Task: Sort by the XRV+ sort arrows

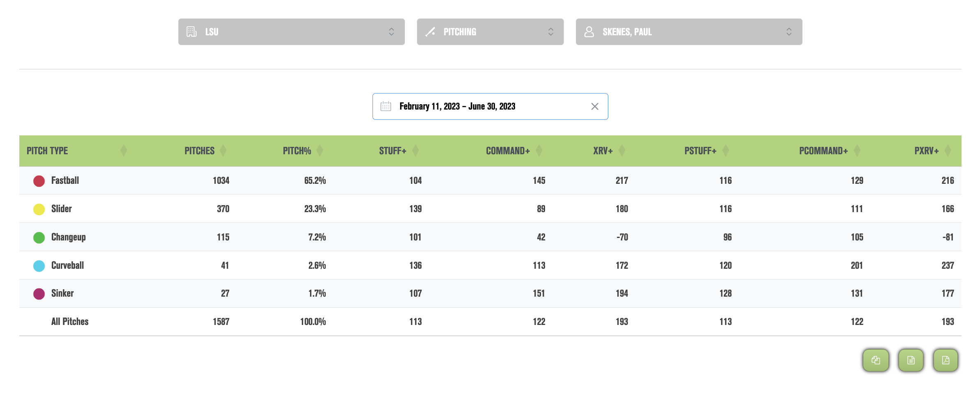Action: click(x=622, y=151)
